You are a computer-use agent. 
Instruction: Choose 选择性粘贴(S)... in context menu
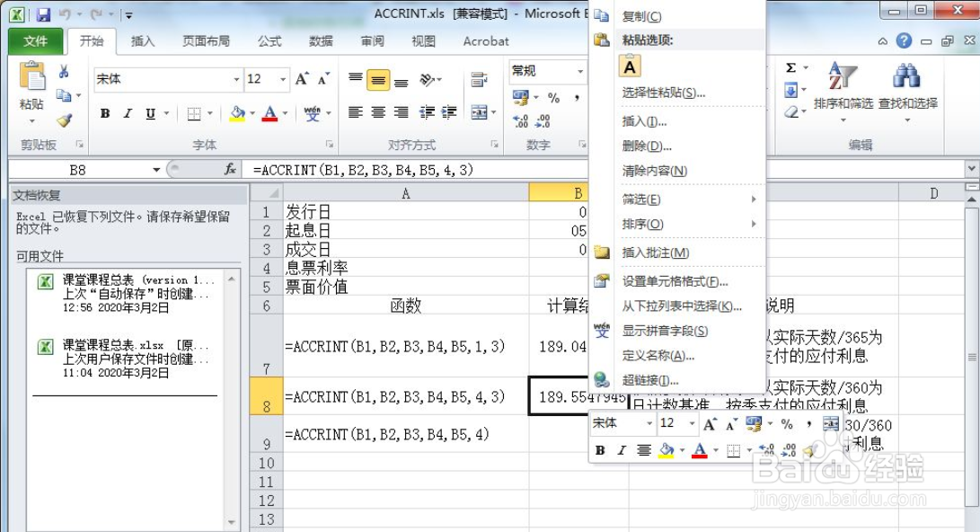point(677,93)
